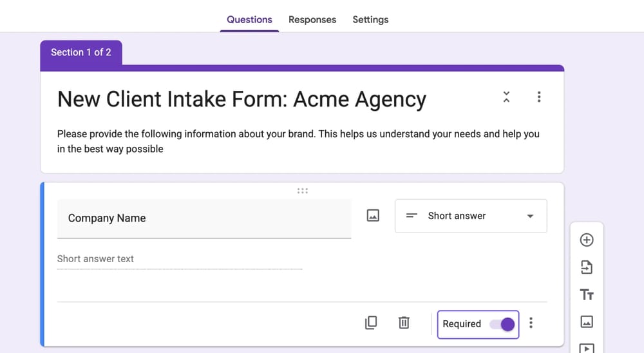Select the Questions tab
The width and height of the screenshot is (644, 353).
[x=249, y=19]
